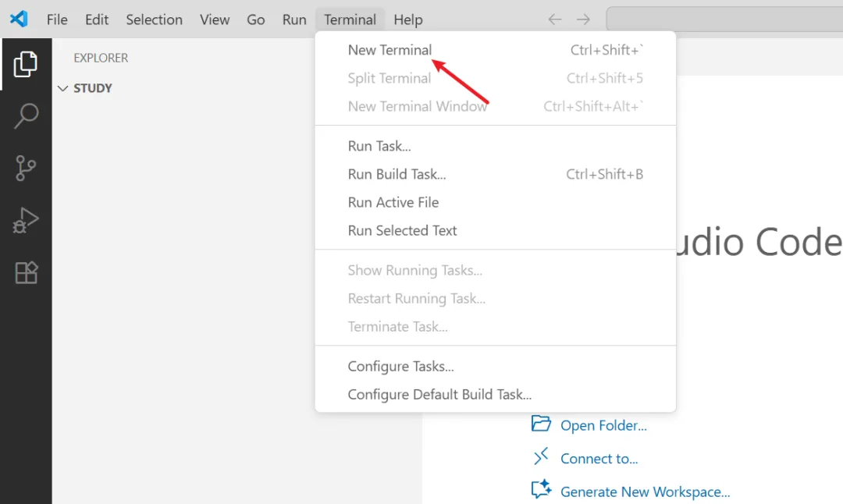Image resolution: width=843 pixels, height=504 pixels.
Task: Click the command center search box
Action: [724, 20]
